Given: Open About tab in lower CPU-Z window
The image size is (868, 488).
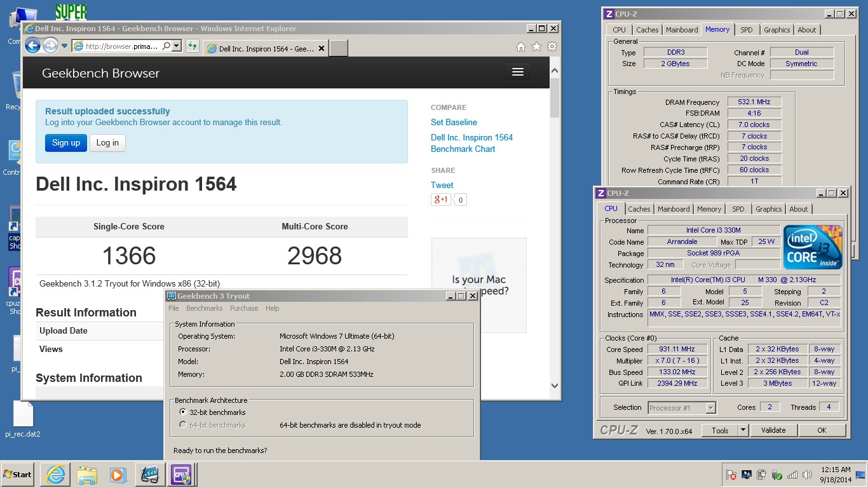Looking at the screenshot, I should pyautogui.click(x=799, y=209).
